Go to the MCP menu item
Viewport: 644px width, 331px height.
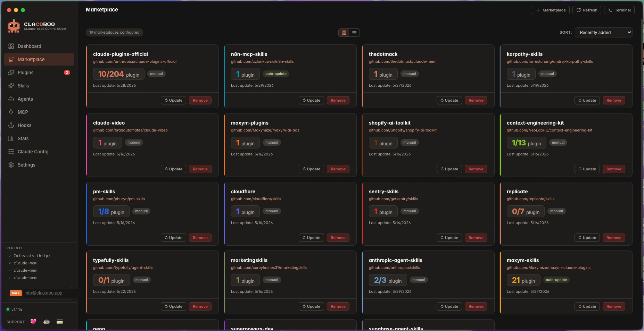click(39, 112)
